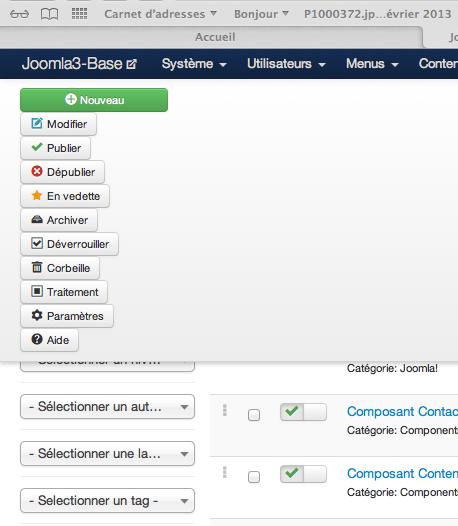Viewport: 458px width, 526px height.
Task: Click the Corbeille trash icon
Action: (37, 267)
